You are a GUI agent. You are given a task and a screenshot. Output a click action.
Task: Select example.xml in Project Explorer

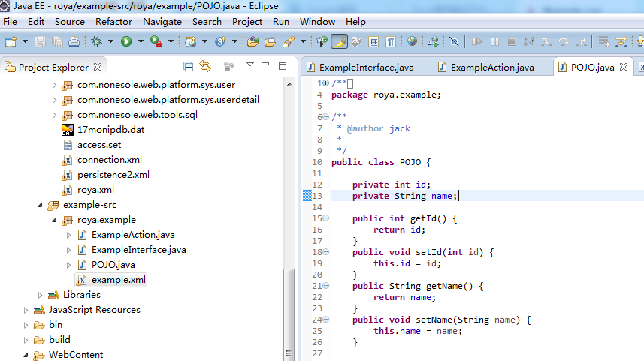click(x=111, y=280)
